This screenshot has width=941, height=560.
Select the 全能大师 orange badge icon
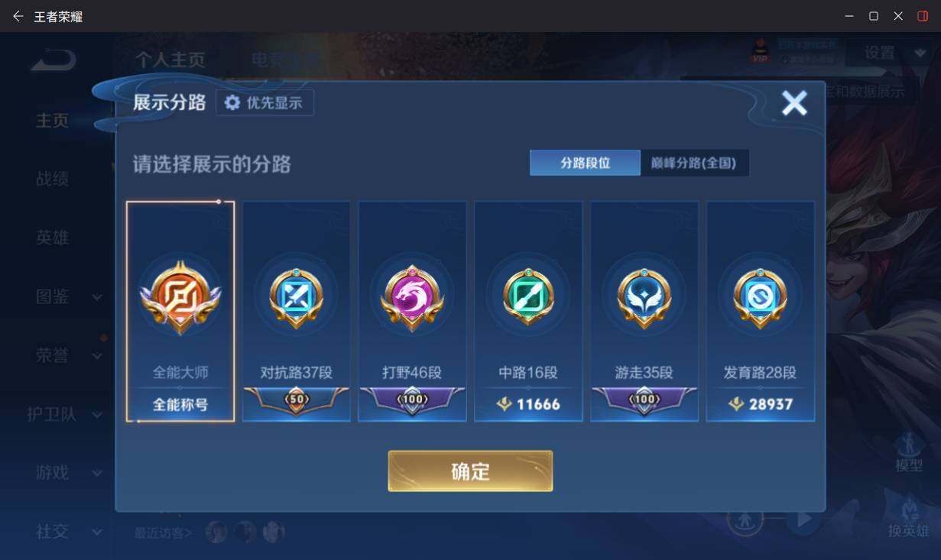180,296
